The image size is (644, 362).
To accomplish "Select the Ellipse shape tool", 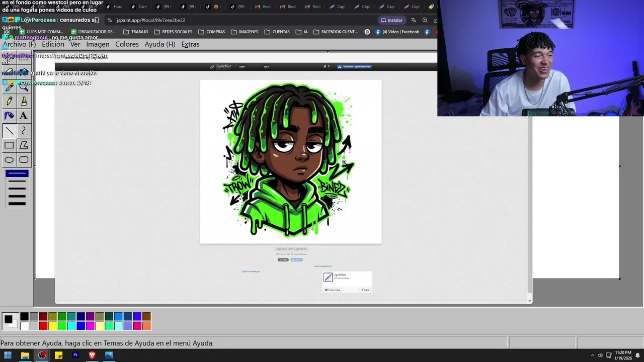I will (9, 160).
